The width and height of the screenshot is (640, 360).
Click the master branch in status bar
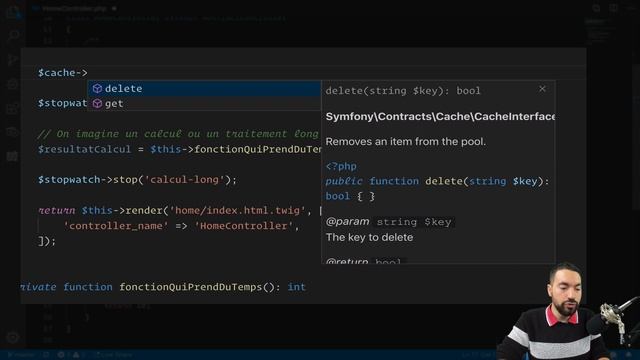click(x=21, y=355)
